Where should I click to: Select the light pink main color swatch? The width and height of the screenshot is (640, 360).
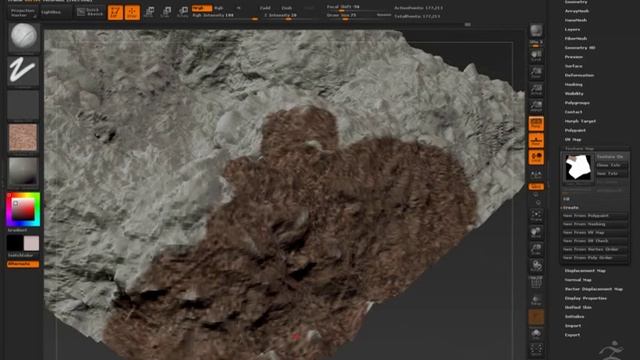pos(31,243)
